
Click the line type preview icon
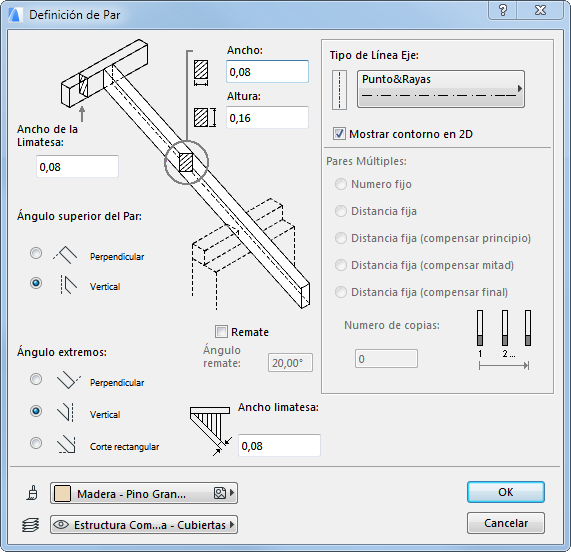[339, 90]
